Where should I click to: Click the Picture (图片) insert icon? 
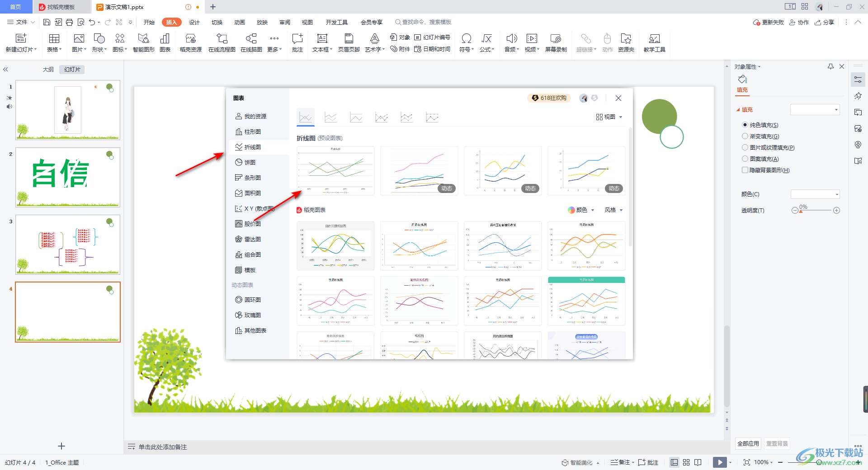(x=79, y=43)
